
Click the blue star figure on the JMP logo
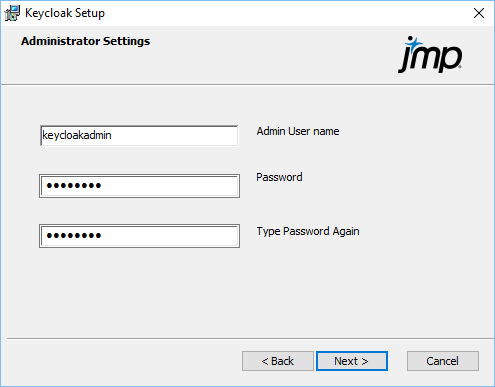point(413,43)
